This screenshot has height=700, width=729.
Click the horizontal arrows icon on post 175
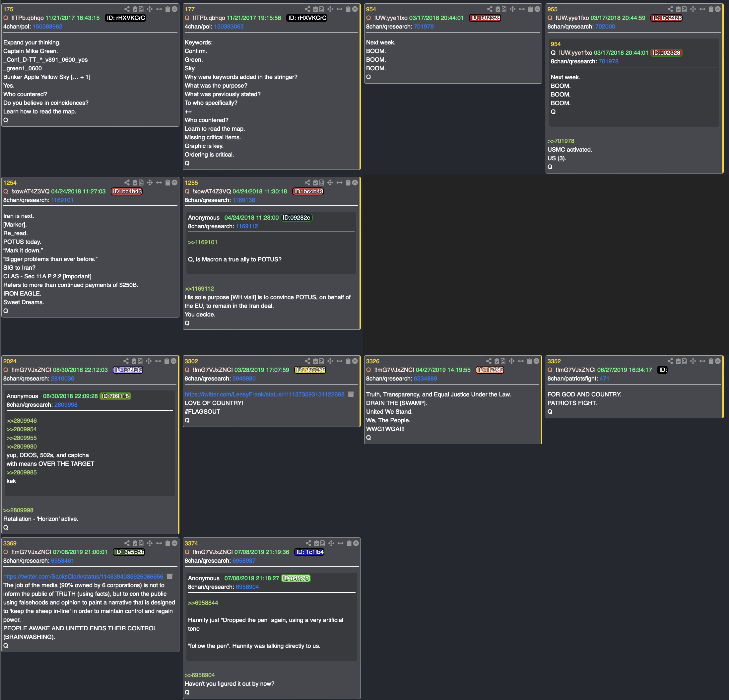point(159,9)
